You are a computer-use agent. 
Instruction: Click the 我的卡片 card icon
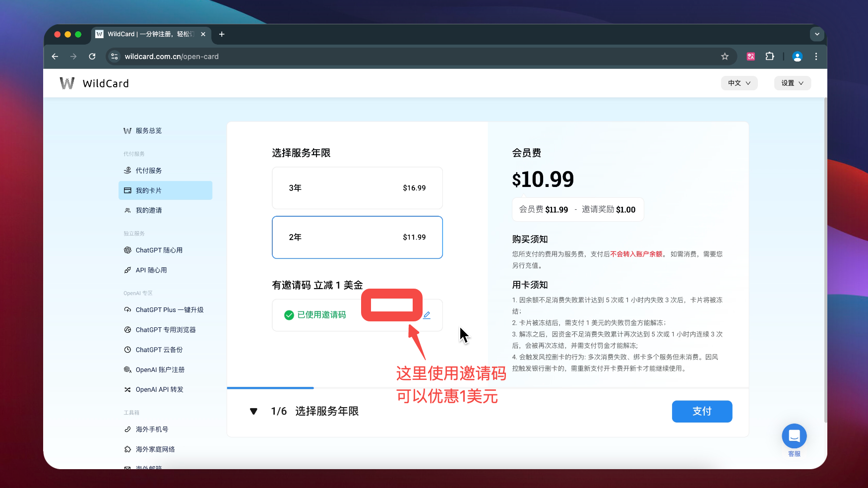coord(127,190)
